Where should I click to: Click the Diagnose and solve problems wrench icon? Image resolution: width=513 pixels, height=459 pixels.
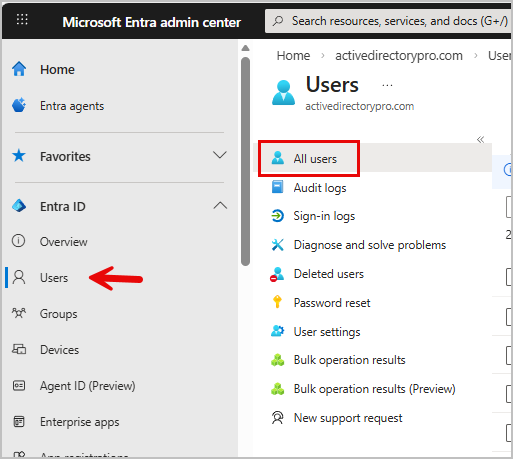pyautogui.click(x=277, y=245)
